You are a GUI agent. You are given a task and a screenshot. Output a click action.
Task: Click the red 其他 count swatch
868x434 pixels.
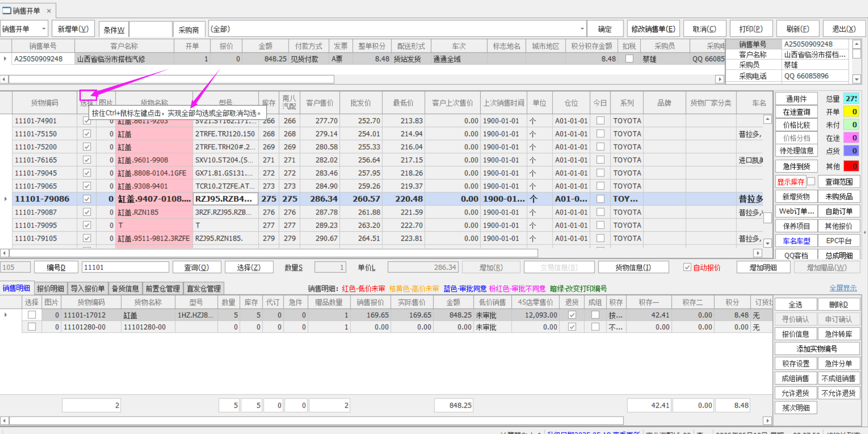(x=851, y=166)
